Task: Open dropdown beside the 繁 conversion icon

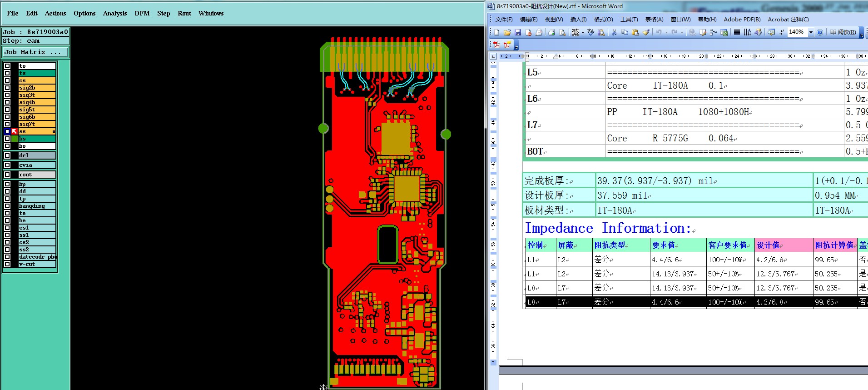Action: [583, 32]
